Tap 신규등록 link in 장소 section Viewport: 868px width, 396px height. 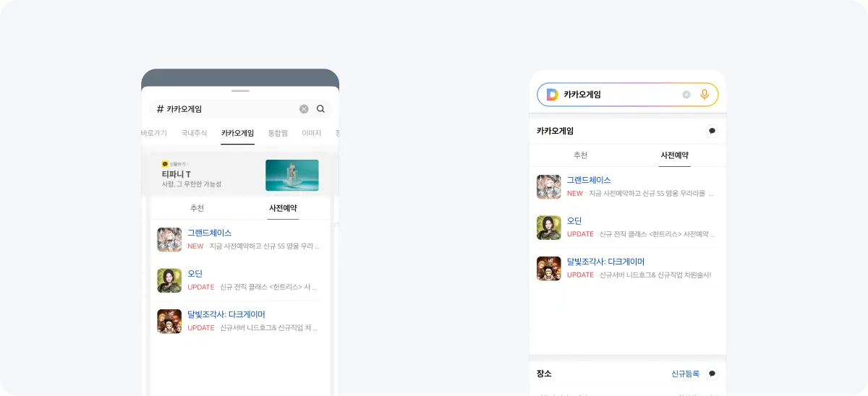685,374
